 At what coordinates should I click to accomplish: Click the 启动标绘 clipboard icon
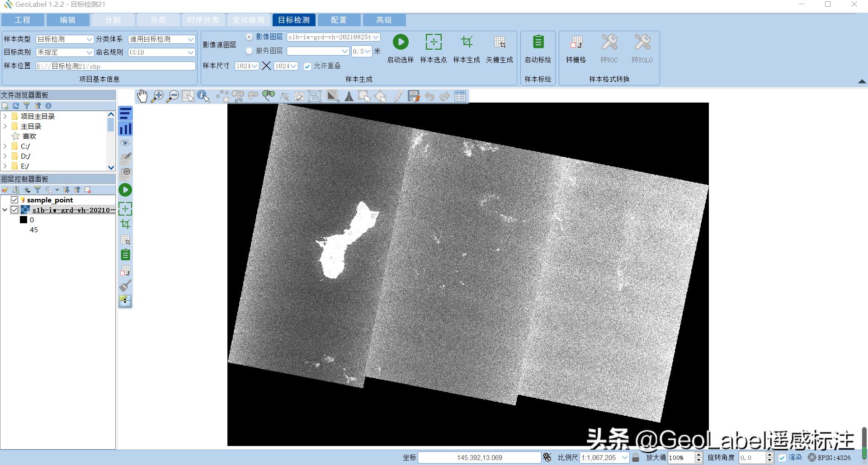538,42
